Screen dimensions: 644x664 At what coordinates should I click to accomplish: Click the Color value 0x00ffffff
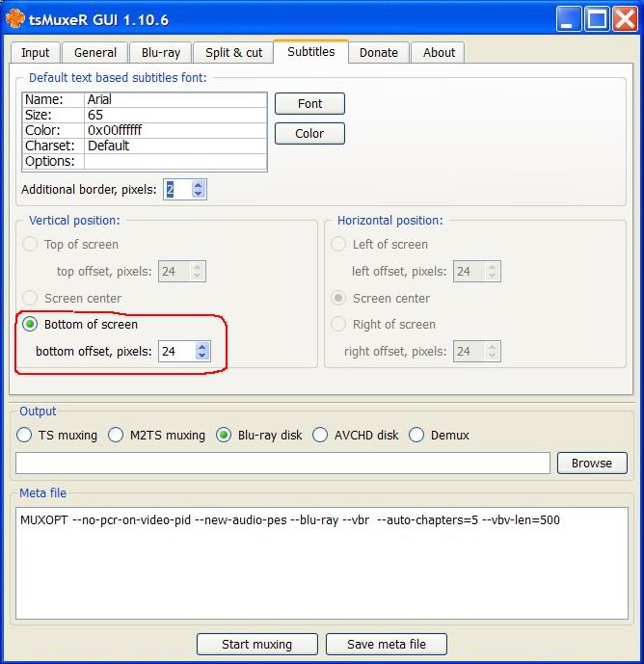175,130
